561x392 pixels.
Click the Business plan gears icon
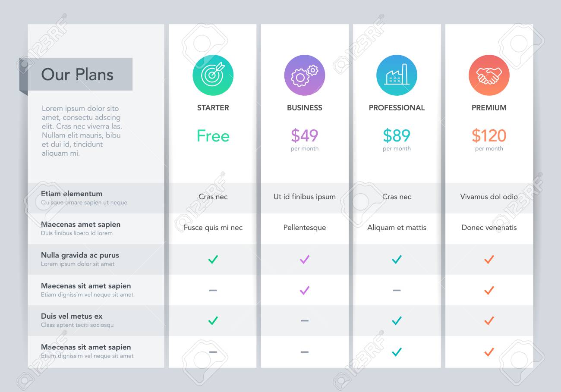[x=305, y=75]
